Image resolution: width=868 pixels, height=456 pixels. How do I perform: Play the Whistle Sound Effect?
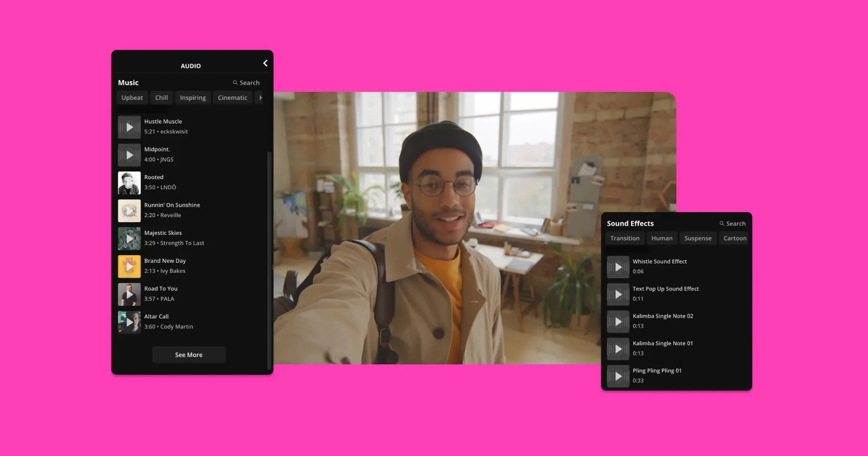(x=618, y=267)
